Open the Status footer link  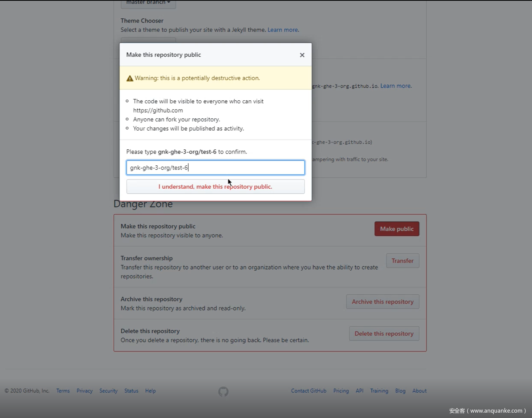(x=131, y=391)
